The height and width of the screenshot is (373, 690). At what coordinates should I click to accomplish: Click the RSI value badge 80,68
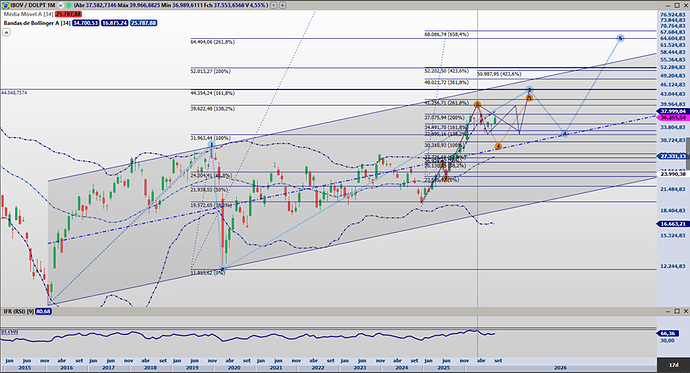point(44,311)
